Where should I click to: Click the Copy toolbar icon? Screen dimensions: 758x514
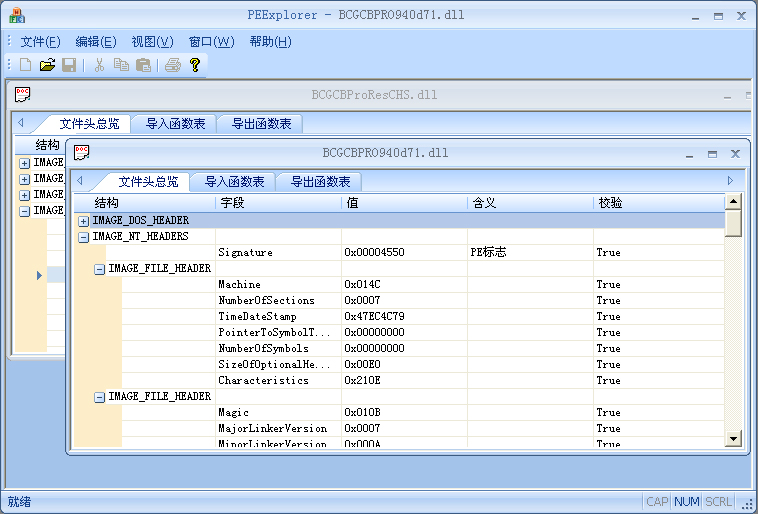[x=121, y=65]
